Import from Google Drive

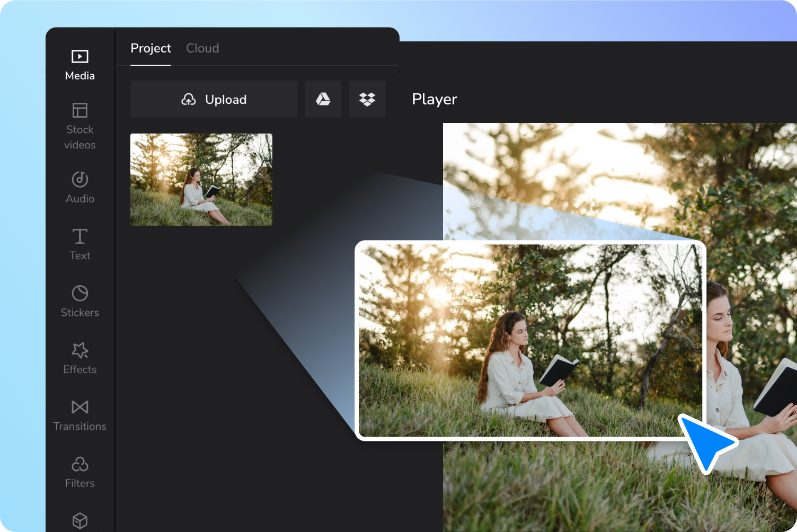(x=323, y=99)
